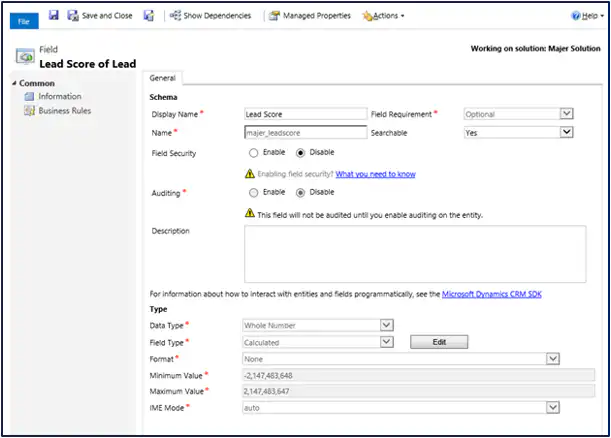The image size is (611, 438).
Task: Click the Save disk icon in toolbar
Action: [53, 16]
